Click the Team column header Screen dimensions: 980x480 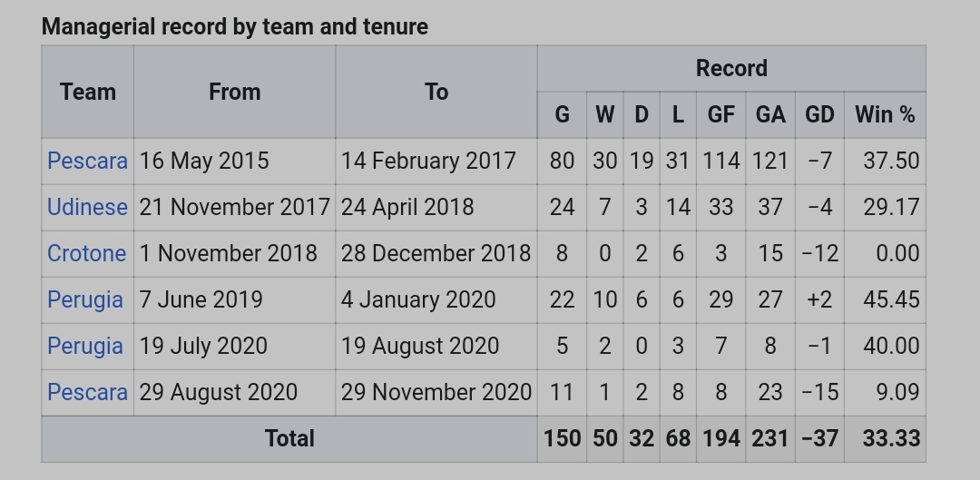pyautogui.click(x=88, y=92)
